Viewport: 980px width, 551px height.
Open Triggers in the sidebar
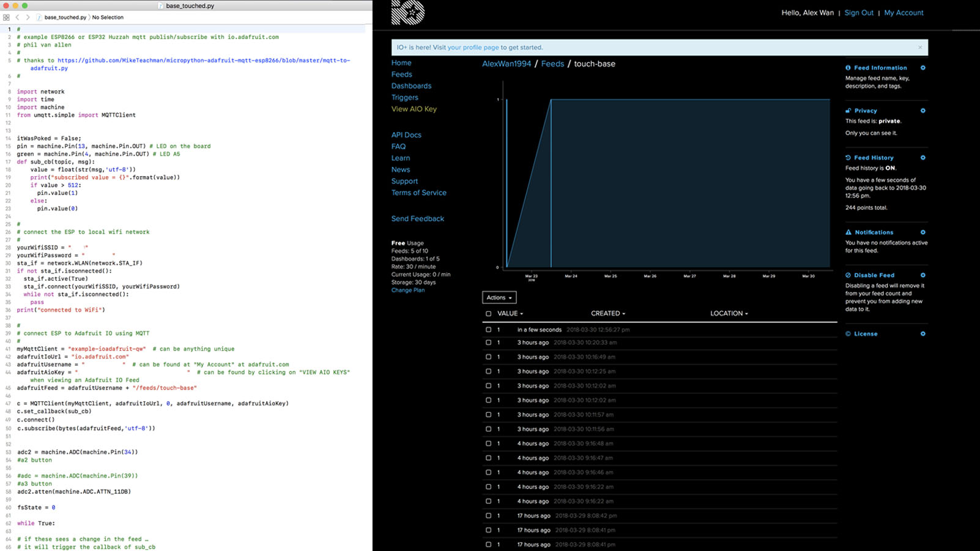pos(405,98)
